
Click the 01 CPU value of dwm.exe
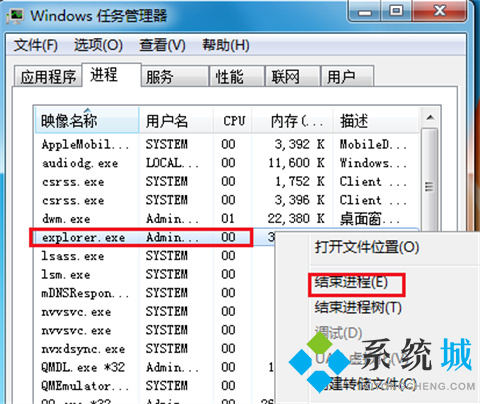[x=228, y=219]
